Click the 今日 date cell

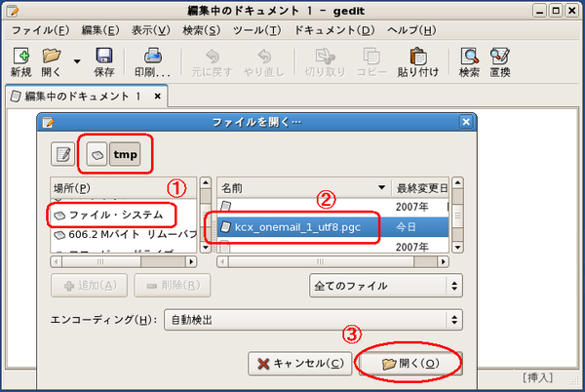406,227
